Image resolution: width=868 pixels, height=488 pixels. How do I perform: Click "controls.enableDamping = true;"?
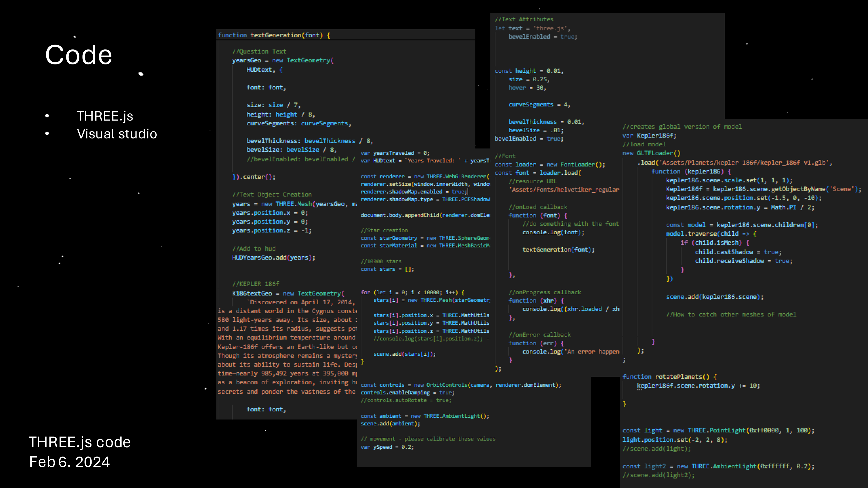(408, 393)
